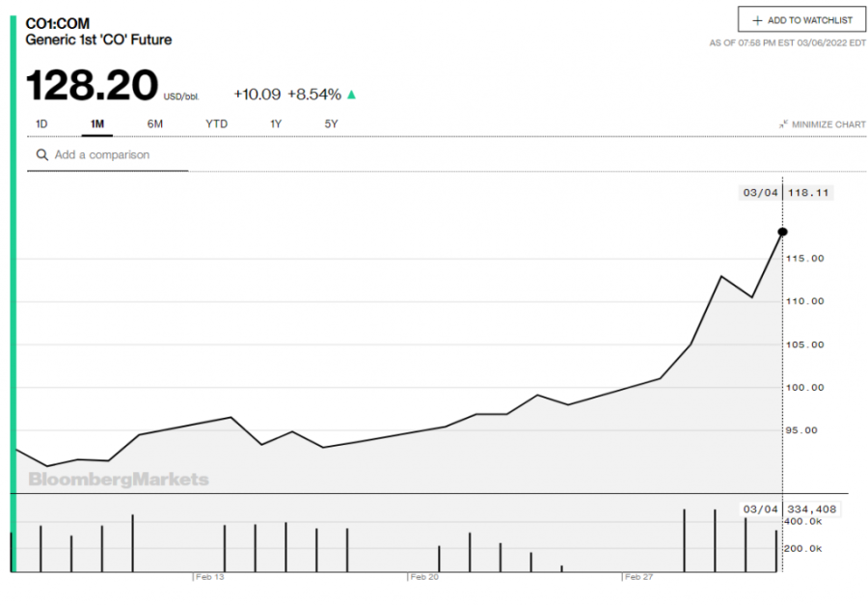Click the plus icon in Add to Watchlist
Image resolution: width=868 pixels, height=606 pixels.
757,20
